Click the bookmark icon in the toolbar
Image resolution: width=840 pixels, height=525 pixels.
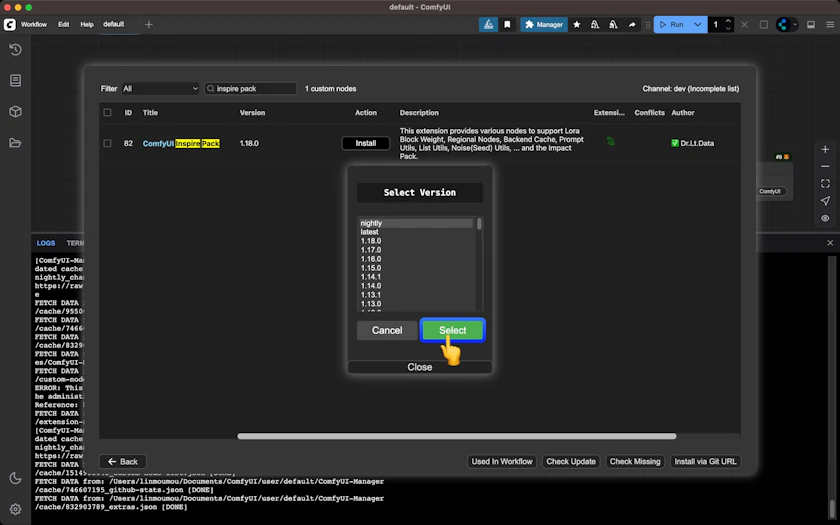pos(507,24)
